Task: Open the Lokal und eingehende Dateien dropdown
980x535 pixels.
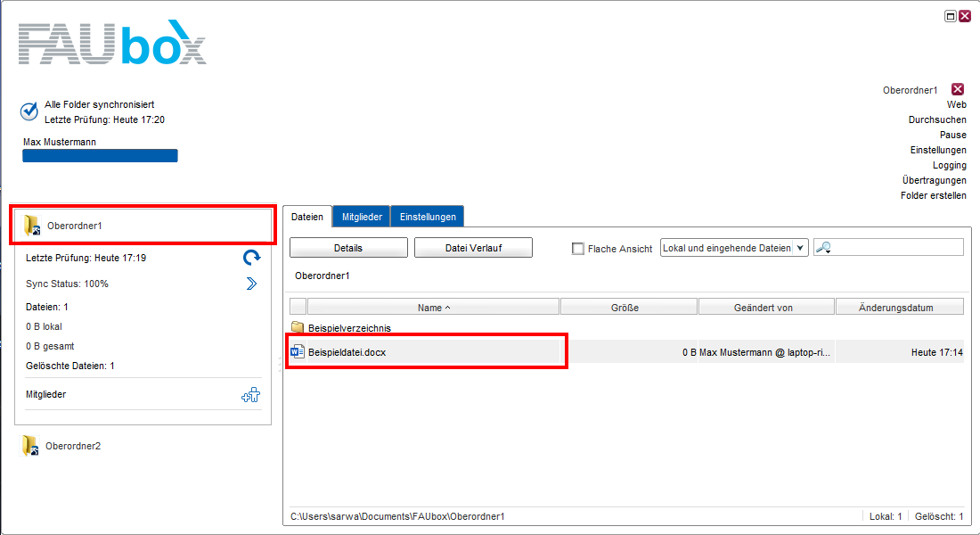Action: pyautogui.click(x=734, y=248)
